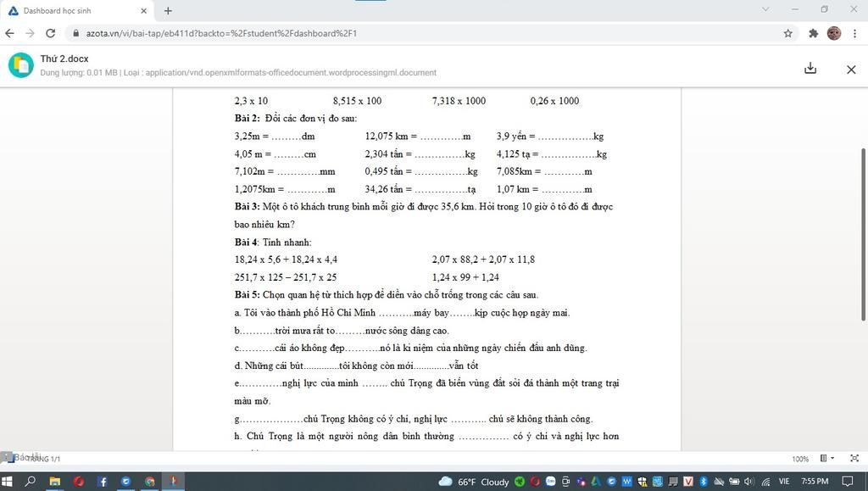Go forward in browser history

[x=30, y=33]
